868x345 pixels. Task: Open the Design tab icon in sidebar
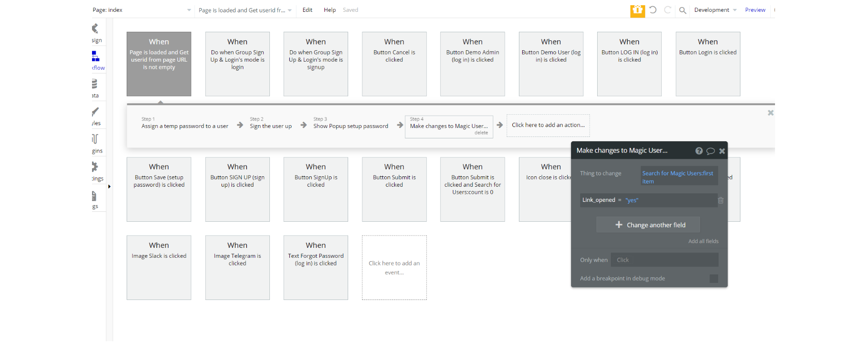pos(95,28)
